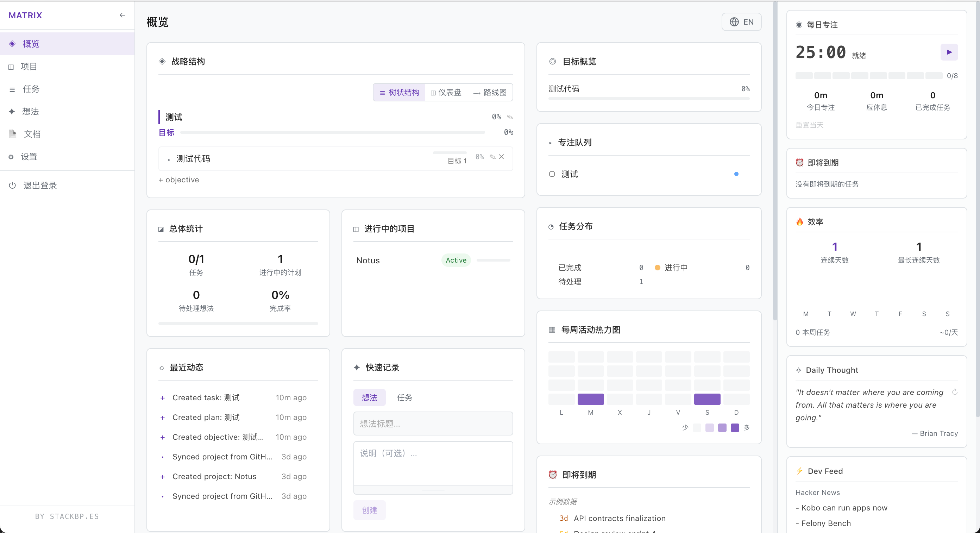980x533 pixels.
Task: Click the 0/8 focus session counter
Action: [952, 76]
